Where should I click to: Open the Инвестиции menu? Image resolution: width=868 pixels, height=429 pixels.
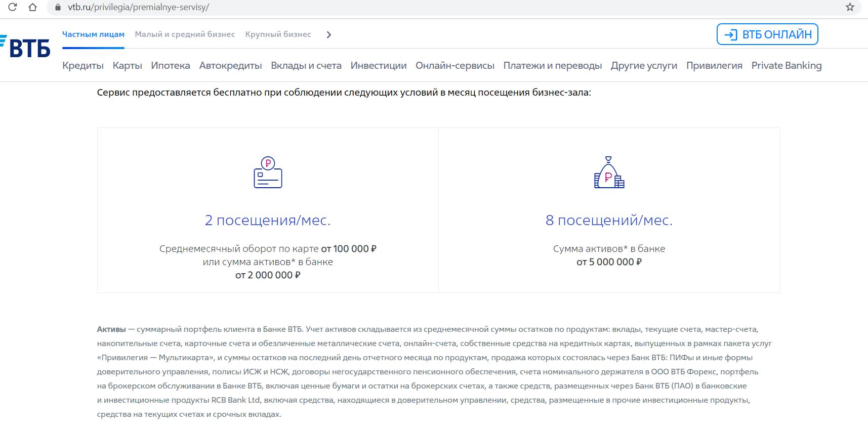click(379, 65)
